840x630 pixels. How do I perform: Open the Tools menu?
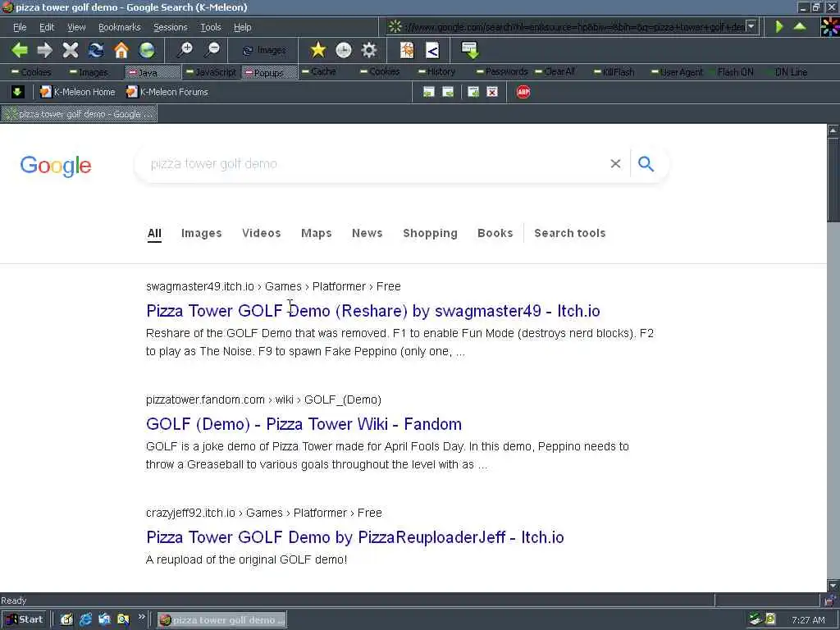pos(211,27)
